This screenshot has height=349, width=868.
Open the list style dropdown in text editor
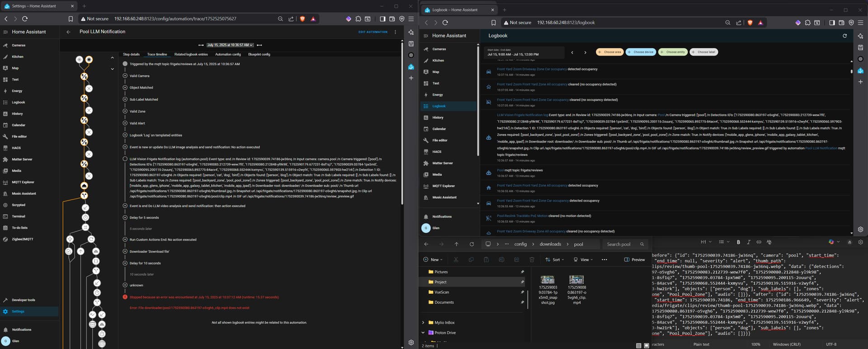723,242
